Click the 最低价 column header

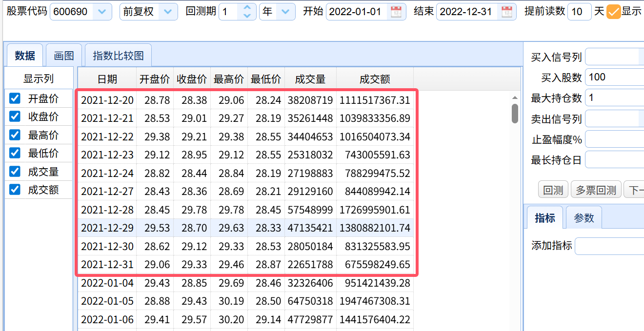(x=266, y=79)
